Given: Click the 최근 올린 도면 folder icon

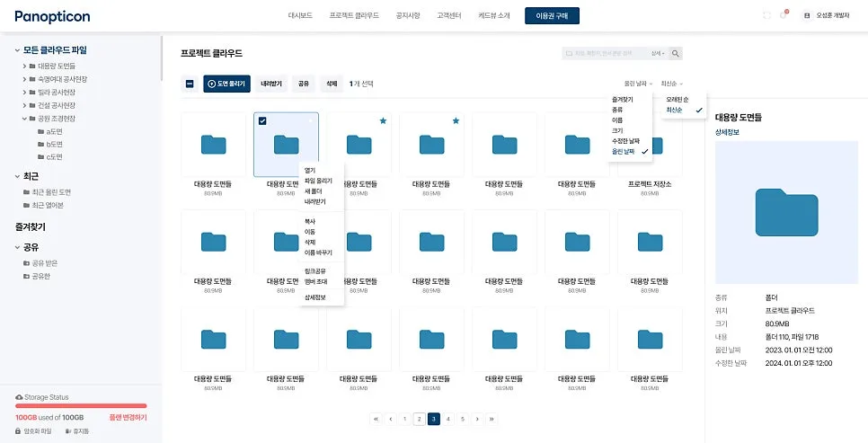Looking at the screenshot, I should pyautogui.click(x=26, y=192).
